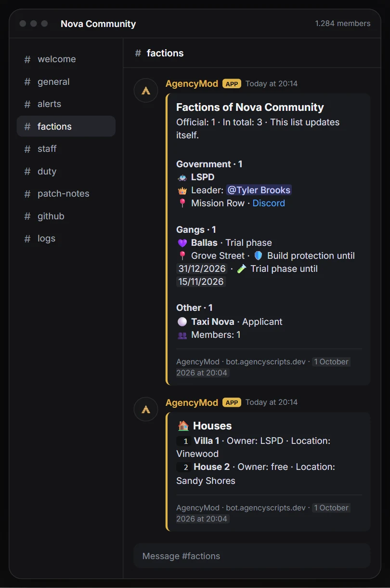Click the hash icon in the factions channel header
This screenshot has width=390, height=588.
[x=138, y=53]
